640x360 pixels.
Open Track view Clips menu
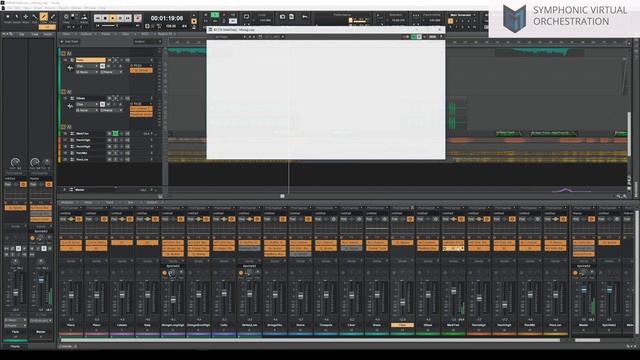click(125, 34)
